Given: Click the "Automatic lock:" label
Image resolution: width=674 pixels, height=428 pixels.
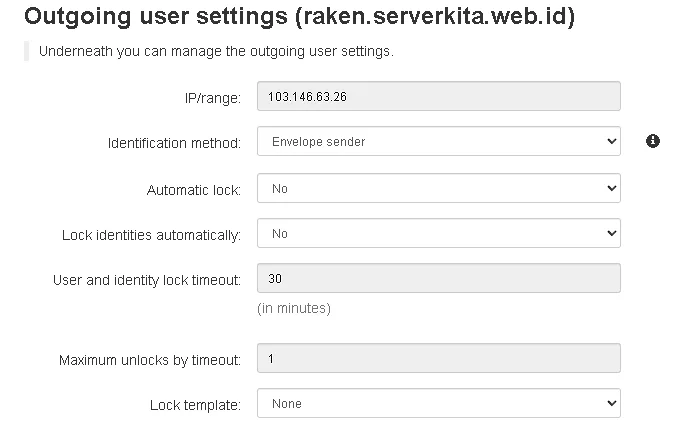Looking at the screenshot, I should pyautogui.click(x=194, y=189).
